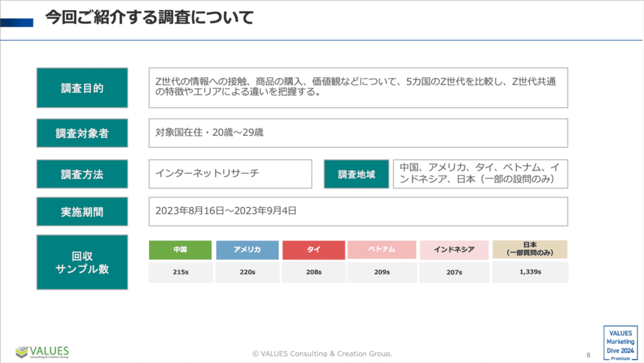The image size is (644, 363).
Task: Click the teal 調査地域 label
Action: pos(356,174)
